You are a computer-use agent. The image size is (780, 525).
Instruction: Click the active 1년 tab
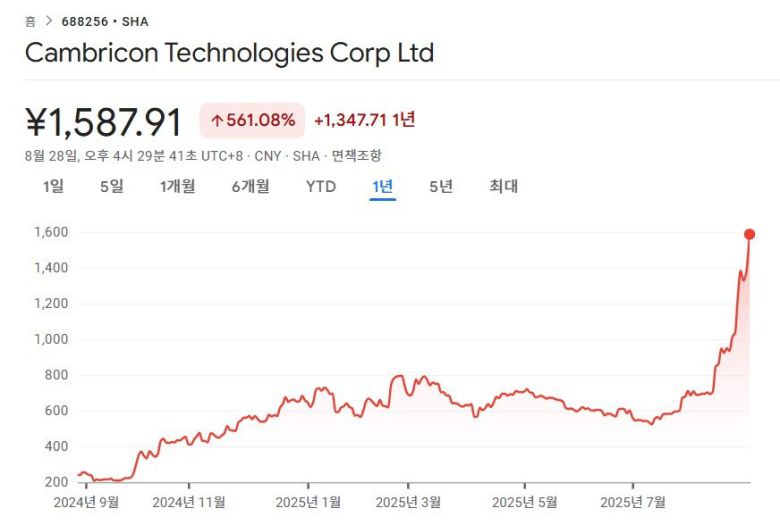click(383, 186)
